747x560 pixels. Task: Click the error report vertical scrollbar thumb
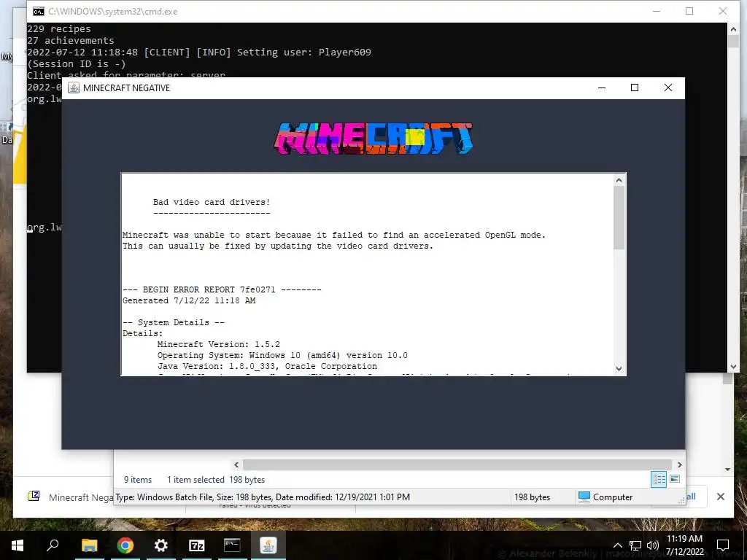pyautogui.click(x=619, y=217)
